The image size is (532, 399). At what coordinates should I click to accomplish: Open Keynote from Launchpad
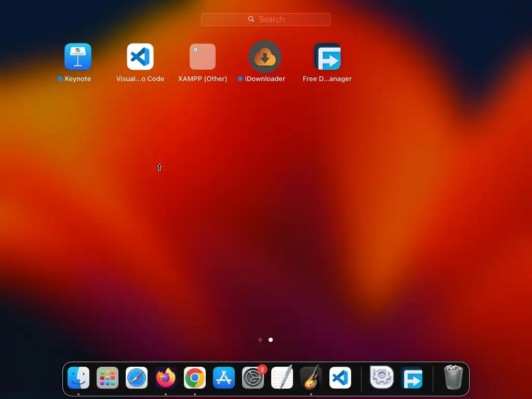tap(78, 57)
